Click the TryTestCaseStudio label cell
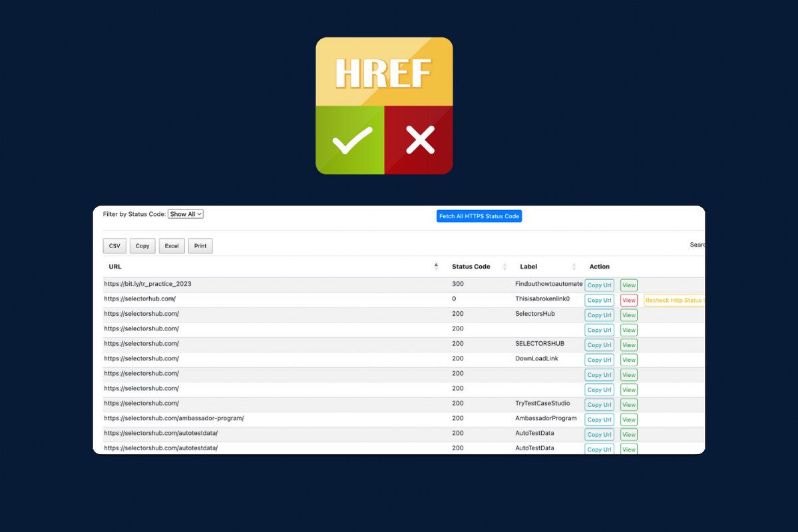This screenshot has width=798, height=532. pos(542,404)
